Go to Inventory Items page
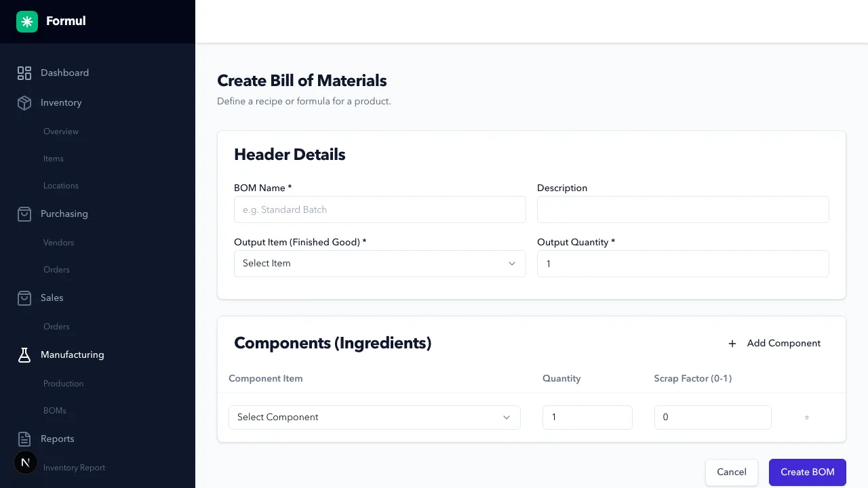868x488 pixels. pyautogui.click(x=54, y=159)
